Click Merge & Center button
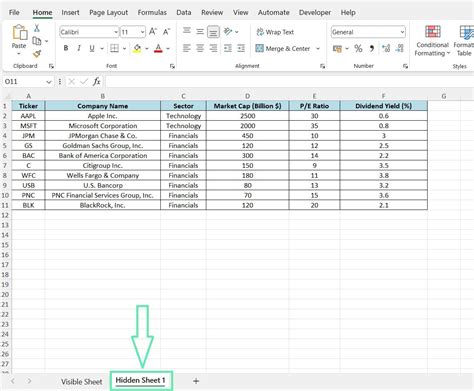474x391 pixels. pos(283,49)
